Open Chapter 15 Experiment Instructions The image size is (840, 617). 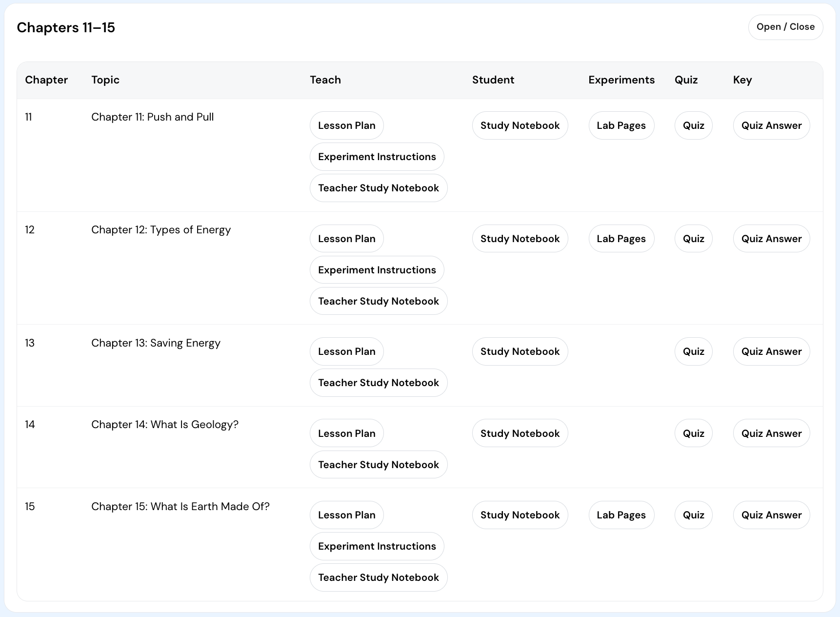377,546
